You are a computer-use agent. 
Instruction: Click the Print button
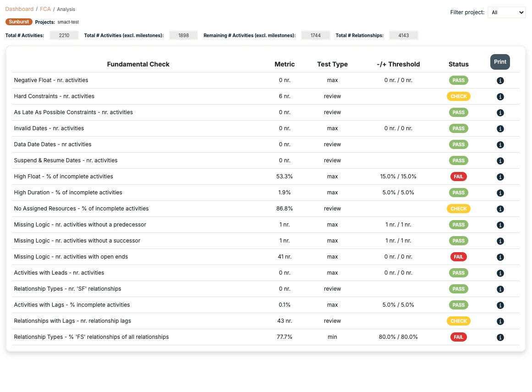click(500, 62)
